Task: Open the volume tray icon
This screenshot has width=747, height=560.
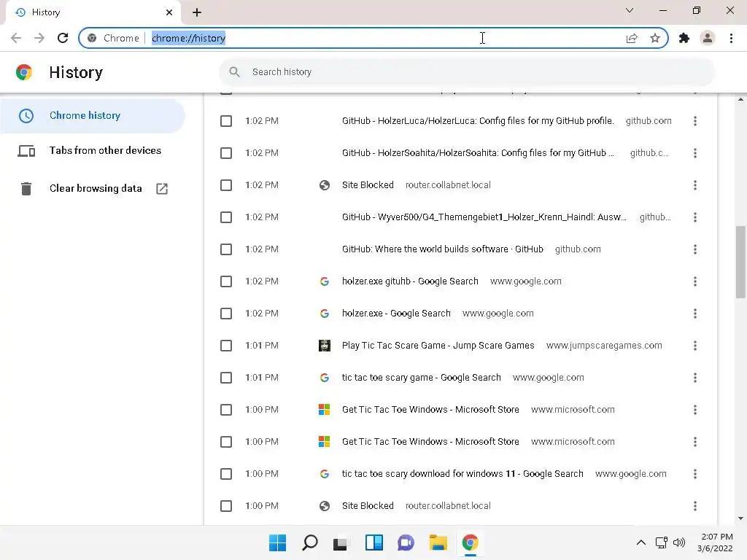Action: (679, 542)
